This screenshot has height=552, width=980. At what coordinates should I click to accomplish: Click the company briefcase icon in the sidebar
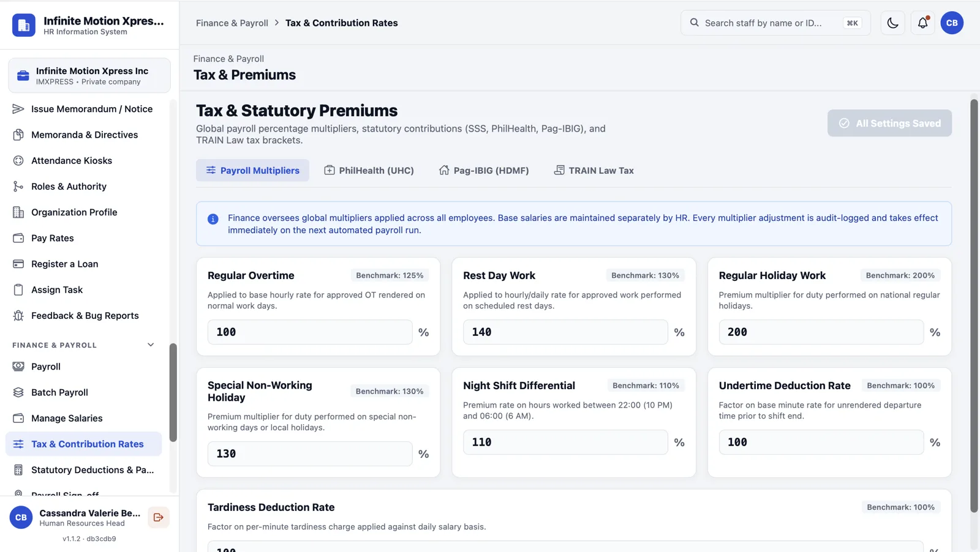(x=23, y=76)
